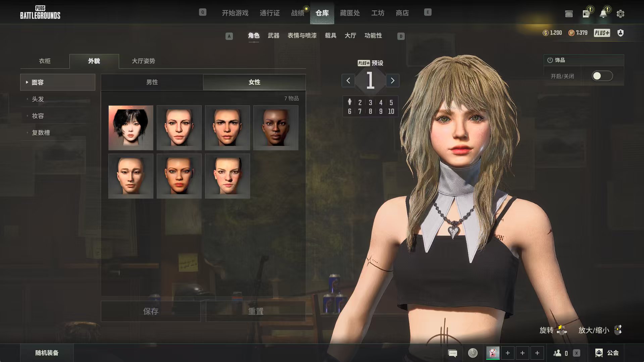
Task: Click the shield icon beside PLUS+ badge
Action: click(620, 33)
